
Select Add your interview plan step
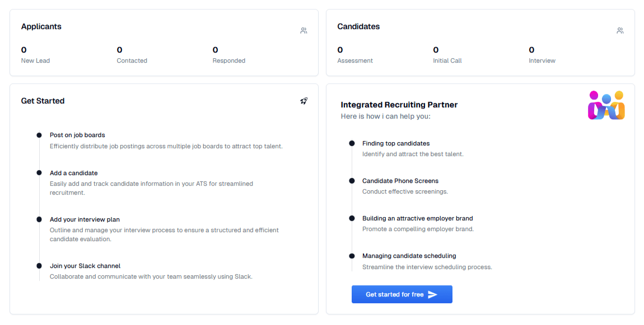click(85, 219)
